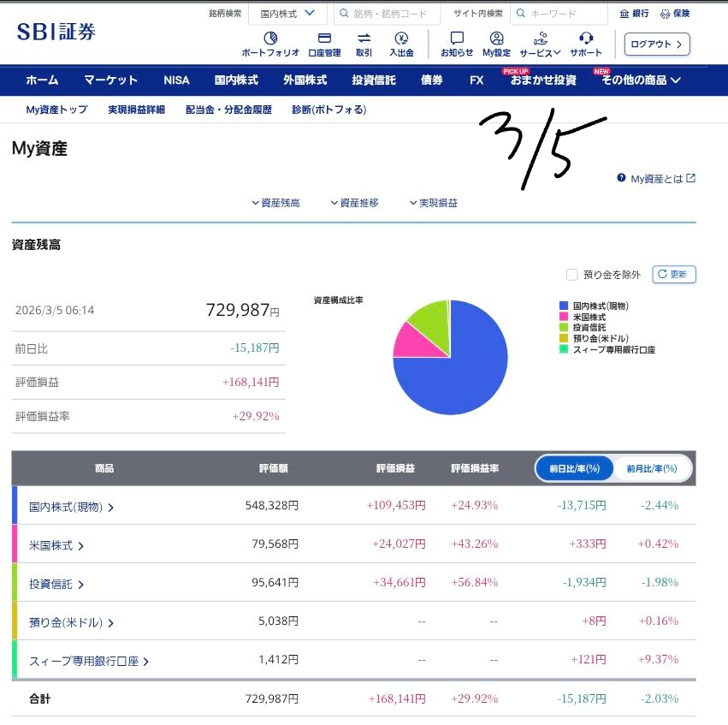Click the 入出金 yen icon
This screenshot has height=725, width=728.
click(x=401, y=39)
